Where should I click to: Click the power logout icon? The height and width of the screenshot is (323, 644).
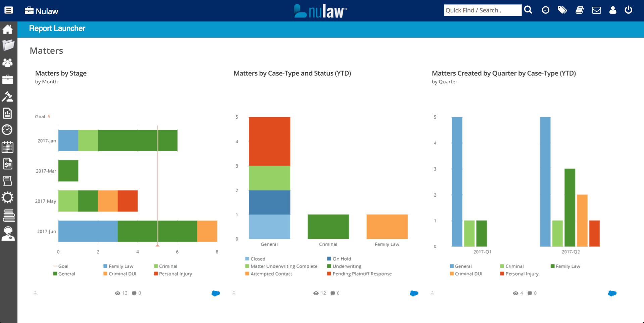[629, 10]
